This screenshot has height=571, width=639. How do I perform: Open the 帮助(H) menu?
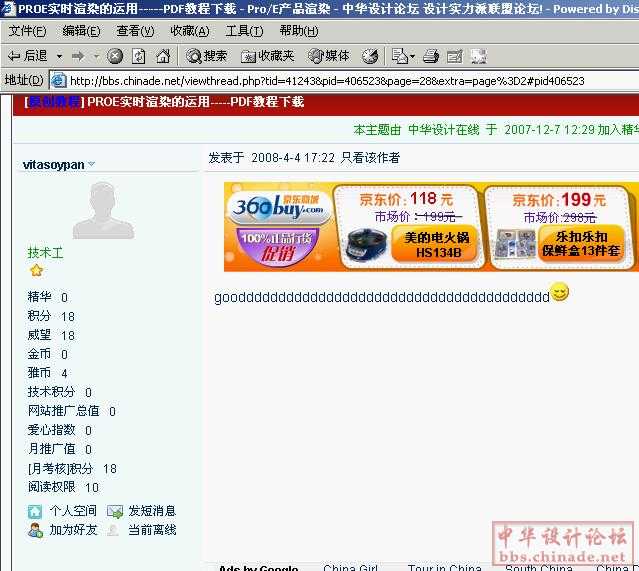299,31
